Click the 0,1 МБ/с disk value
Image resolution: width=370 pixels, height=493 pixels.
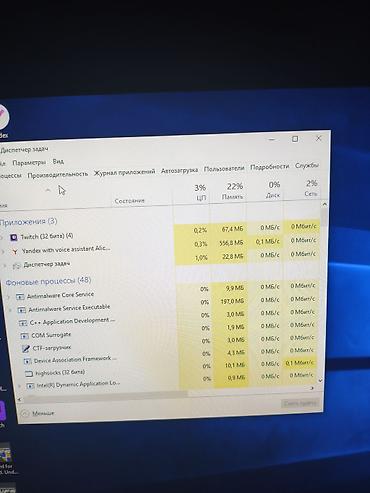pos(268,241)
